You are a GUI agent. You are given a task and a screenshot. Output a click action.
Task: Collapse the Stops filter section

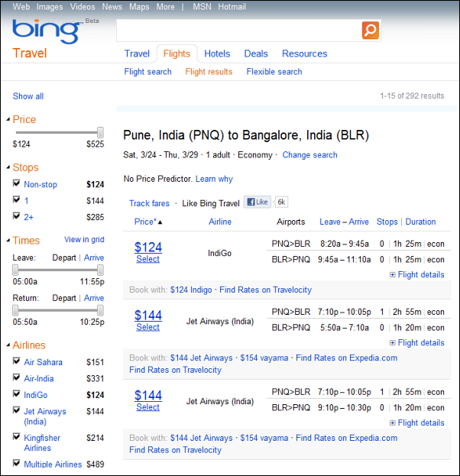pos(8,167)
